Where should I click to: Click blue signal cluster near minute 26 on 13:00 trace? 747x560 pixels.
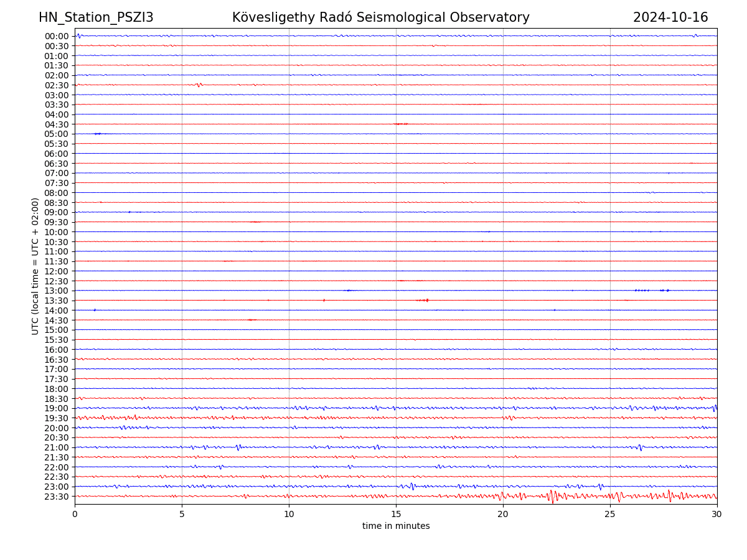(641, 290)
